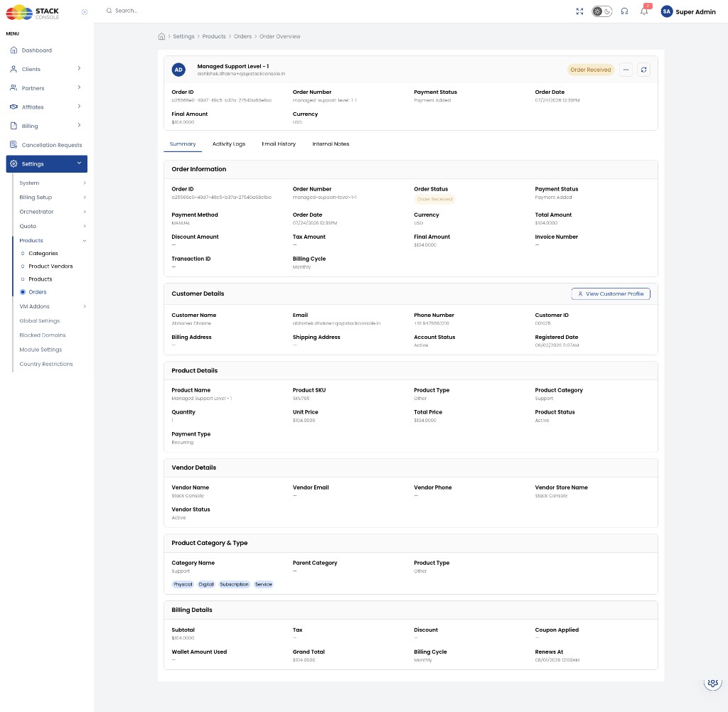Expand Billing Setup submenu chevron
Viewport: 728px width, 712px height.
(x=85, y=198)
